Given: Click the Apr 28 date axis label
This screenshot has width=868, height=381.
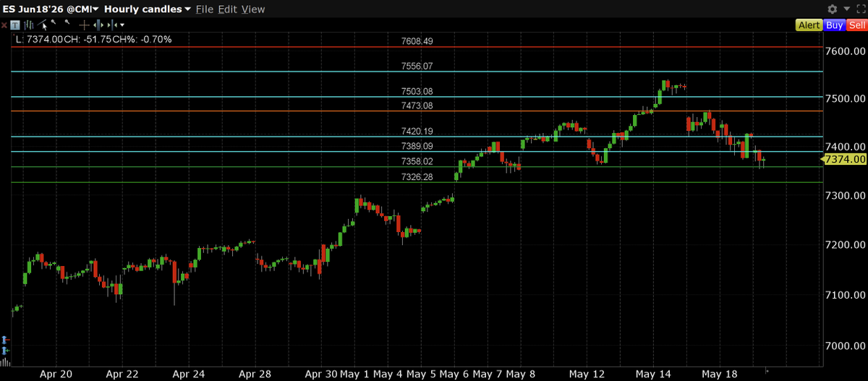Looking at the screenshot, I should (x=254, y=374).
